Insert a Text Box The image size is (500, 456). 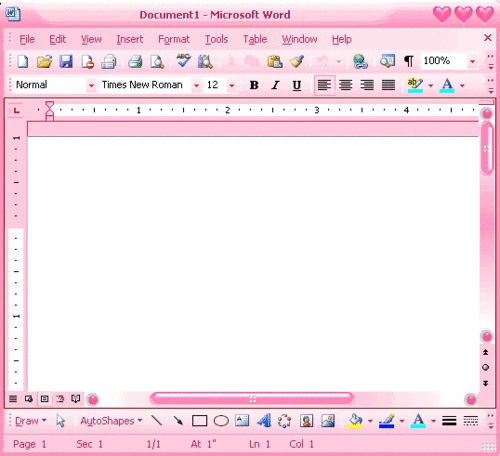pyautogui.click(x=242, y=420)
